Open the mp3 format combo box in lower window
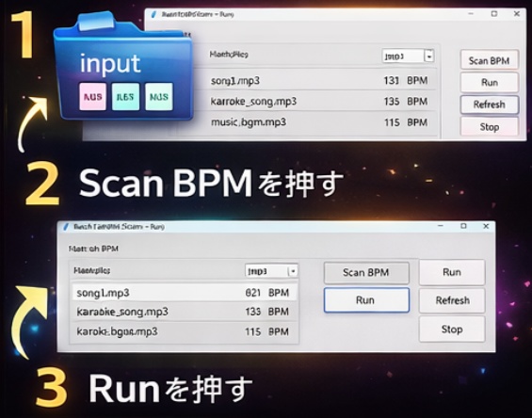Screen dimensions: 532x418 point(271,271)
